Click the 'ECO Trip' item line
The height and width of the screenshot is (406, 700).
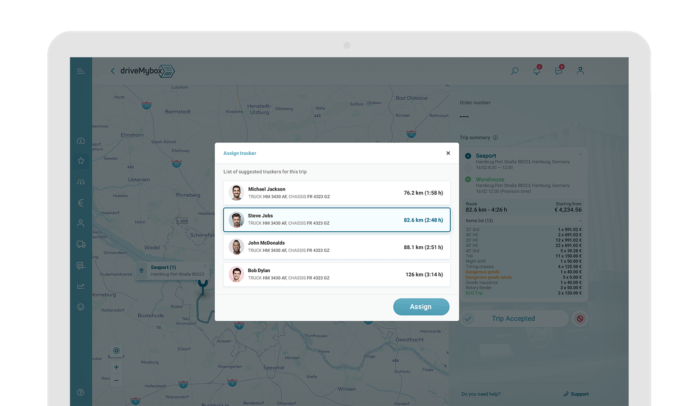524,293
